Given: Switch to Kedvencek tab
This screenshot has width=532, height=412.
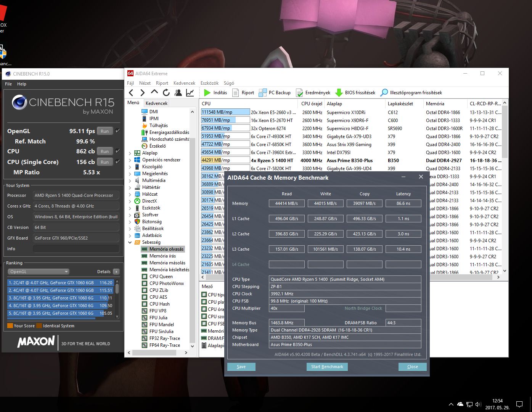Looking at the screenshot, I should click(156, 103).
